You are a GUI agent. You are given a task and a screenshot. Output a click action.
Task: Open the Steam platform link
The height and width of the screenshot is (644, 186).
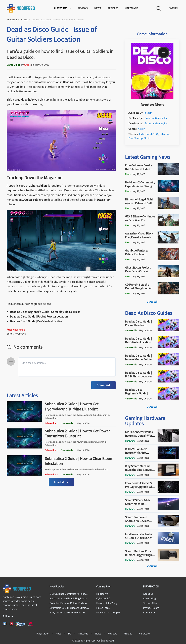click(149, 113)
